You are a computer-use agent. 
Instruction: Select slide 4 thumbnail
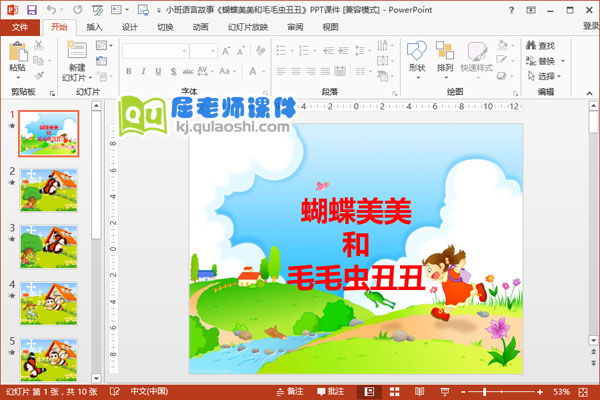[x=49, y=303]
